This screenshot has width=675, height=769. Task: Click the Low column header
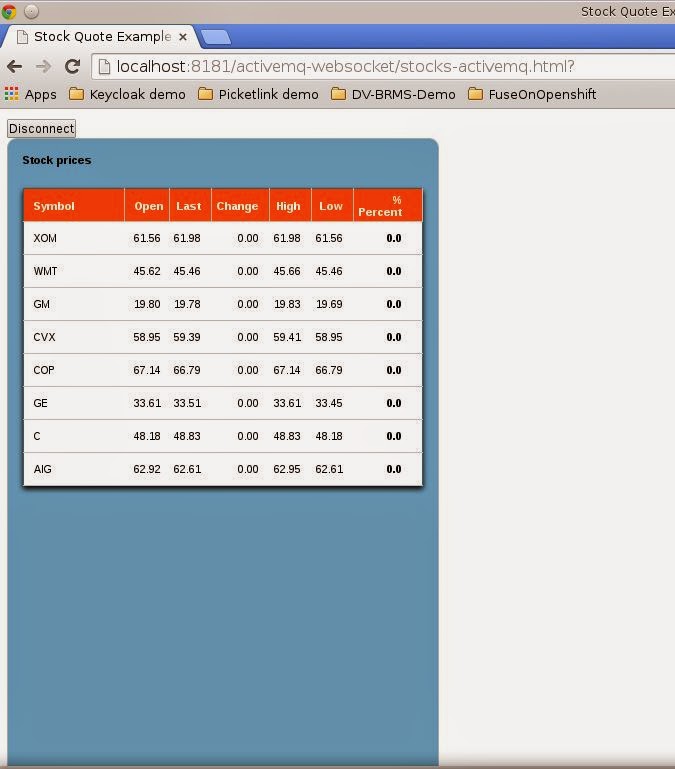(x=331, y=206)
